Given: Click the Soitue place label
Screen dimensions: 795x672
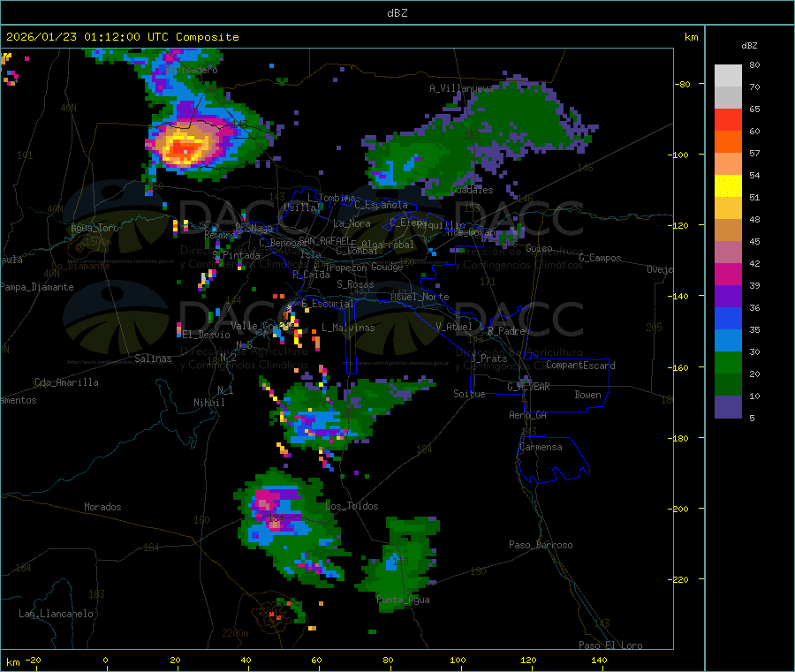Looking at the screenshot, I should [469, 394].
